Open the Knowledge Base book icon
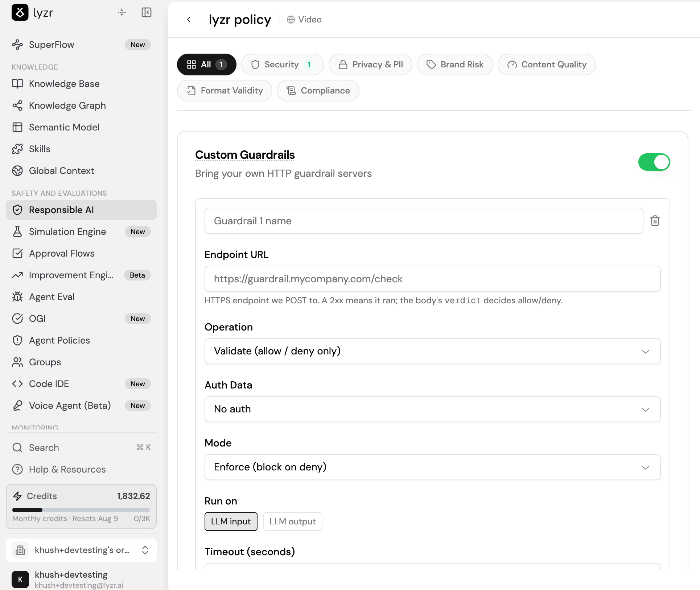The width and height of the screenshot is (700, 590). 17,84
